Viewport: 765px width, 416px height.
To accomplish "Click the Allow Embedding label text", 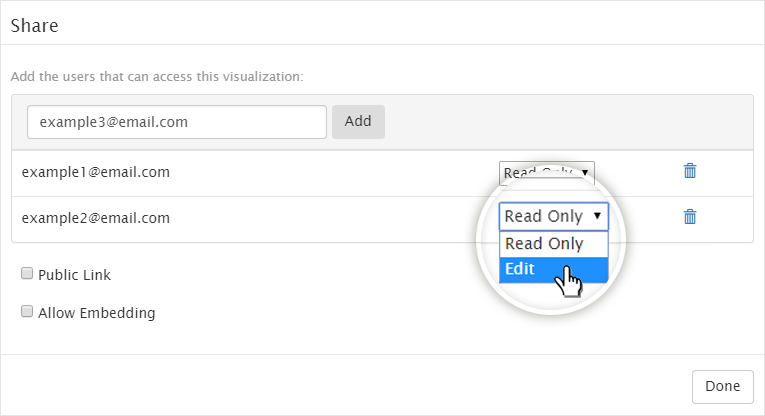I will 97,313.
